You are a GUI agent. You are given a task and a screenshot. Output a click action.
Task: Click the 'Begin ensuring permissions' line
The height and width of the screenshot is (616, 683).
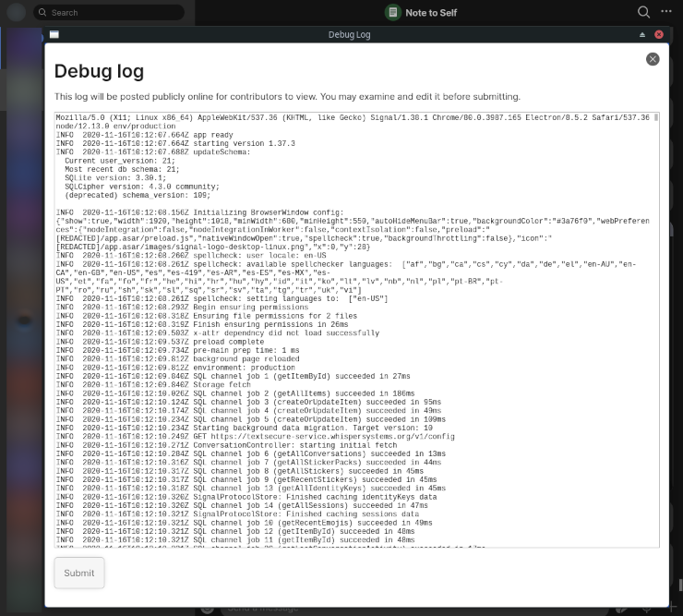click(x=182, y=308)
